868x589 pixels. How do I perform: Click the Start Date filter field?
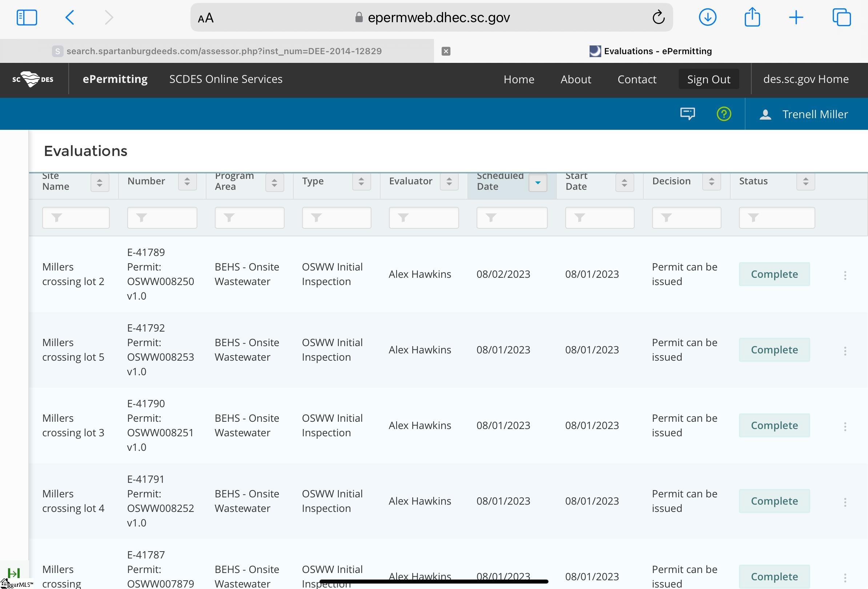pos(600,218)
